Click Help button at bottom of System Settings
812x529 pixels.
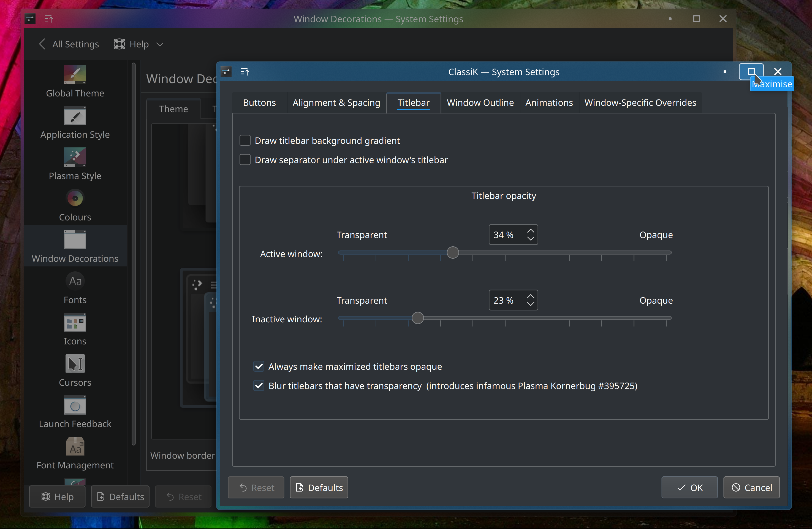click(x=57, y=496)
